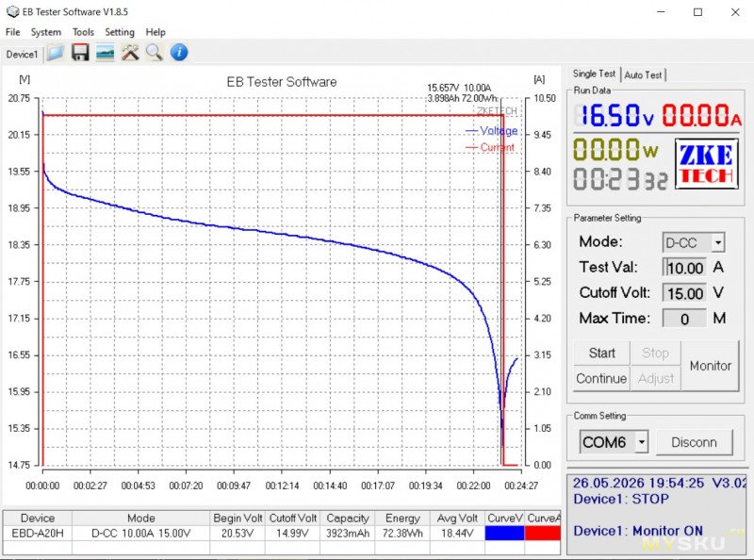The image size is (754, 560).
Task: Click the Energy column header
Action: (x=402, y=519)
